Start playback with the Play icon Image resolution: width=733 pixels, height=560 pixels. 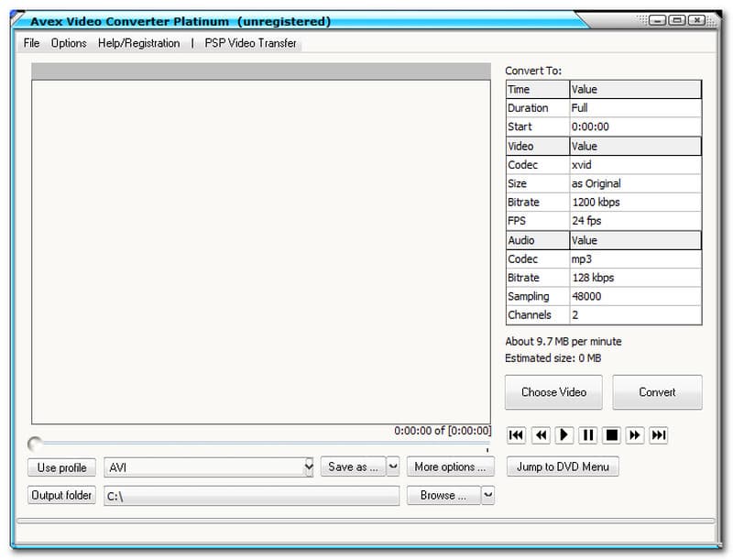point(564,435)
